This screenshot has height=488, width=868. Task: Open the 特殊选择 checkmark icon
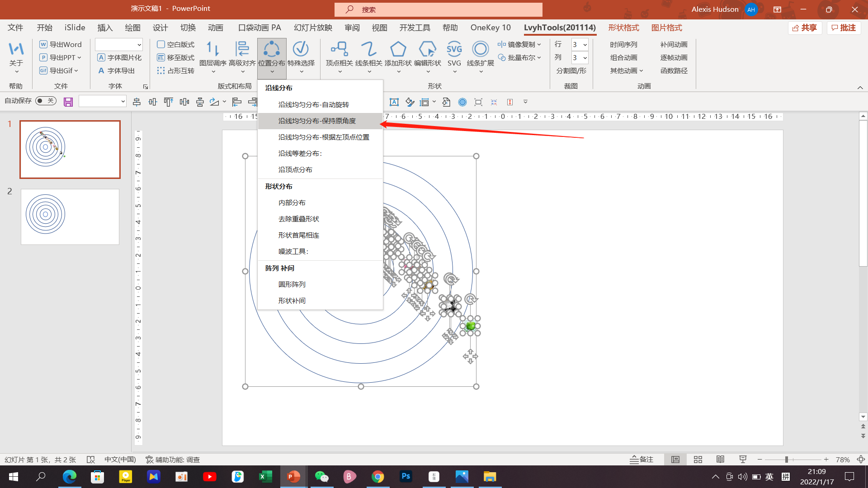(301, 49)
